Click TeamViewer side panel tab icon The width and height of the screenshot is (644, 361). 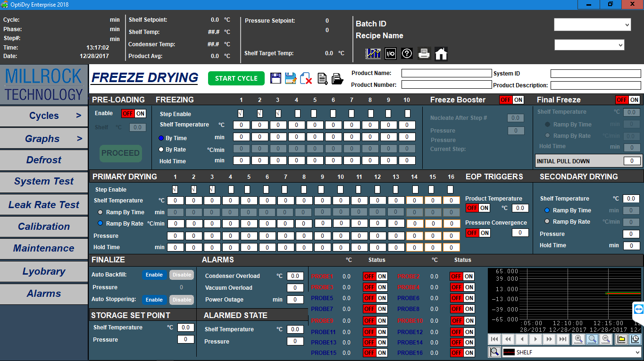click(x=638, y=310)
